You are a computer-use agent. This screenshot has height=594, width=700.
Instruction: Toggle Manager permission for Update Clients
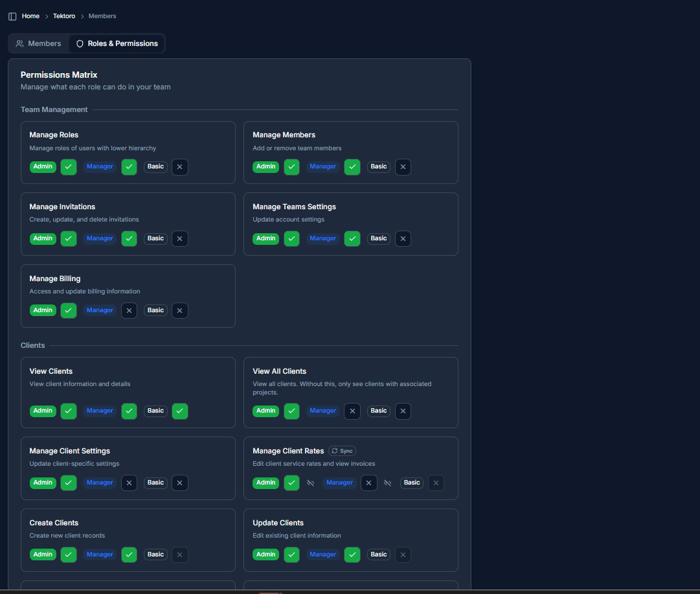point(352,555)
